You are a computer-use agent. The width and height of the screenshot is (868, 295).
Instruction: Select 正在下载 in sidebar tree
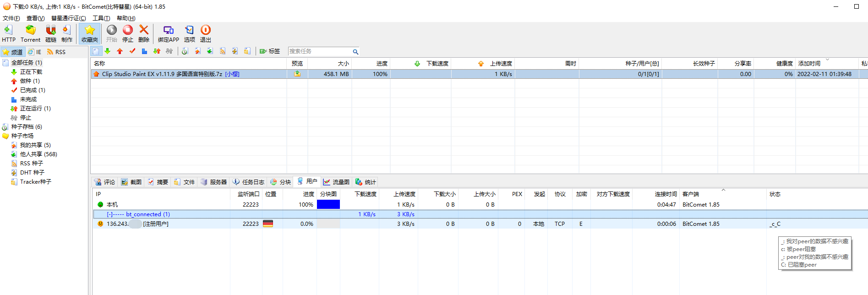[x=31, y=72]
